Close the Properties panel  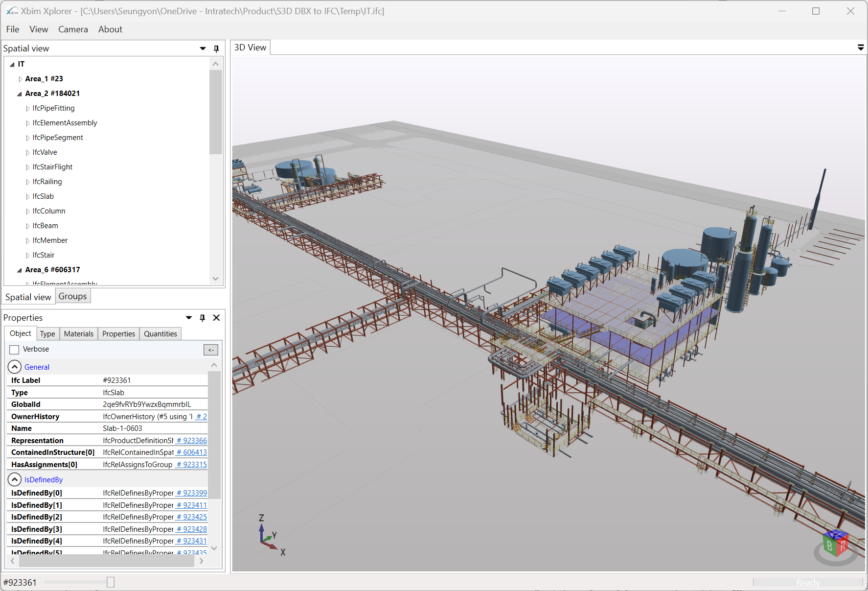(216, 318)
